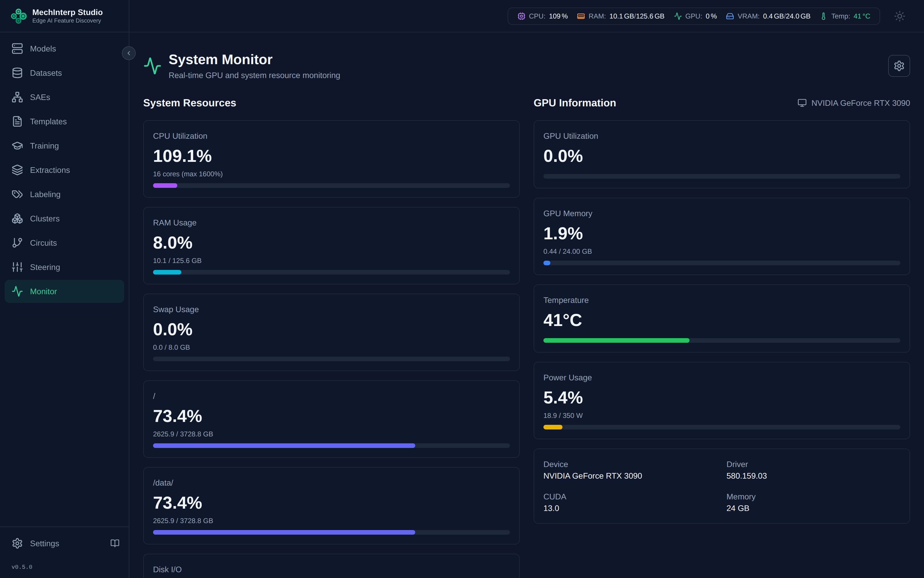Go to the Models page
Viewport: 924px width, 578px height.
[x=64, y=49]
